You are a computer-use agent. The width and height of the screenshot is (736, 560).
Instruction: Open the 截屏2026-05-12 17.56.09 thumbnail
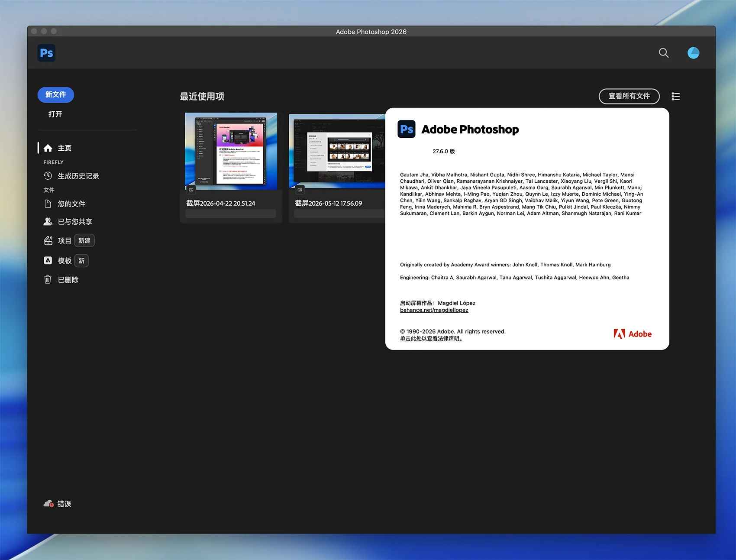337,151
